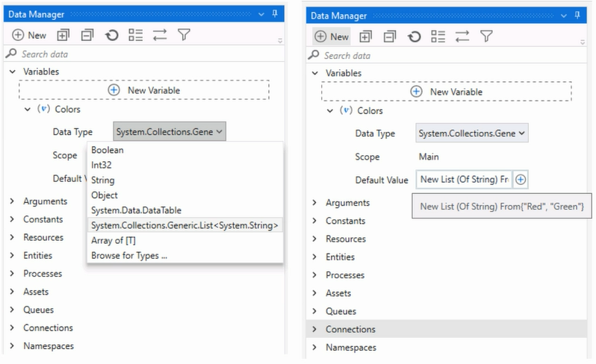Open left Data Manager title dropdown arrow
596x364 pixels.
coord(261,14)
